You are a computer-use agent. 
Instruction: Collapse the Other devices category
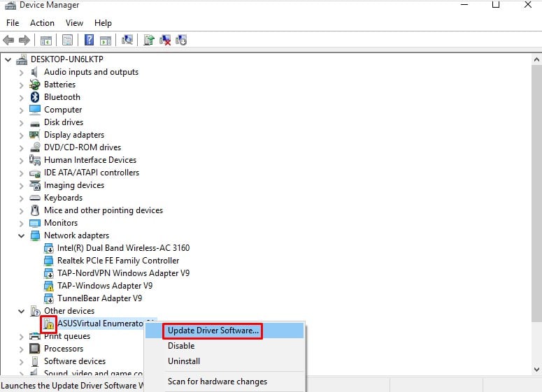pos(22,311)
